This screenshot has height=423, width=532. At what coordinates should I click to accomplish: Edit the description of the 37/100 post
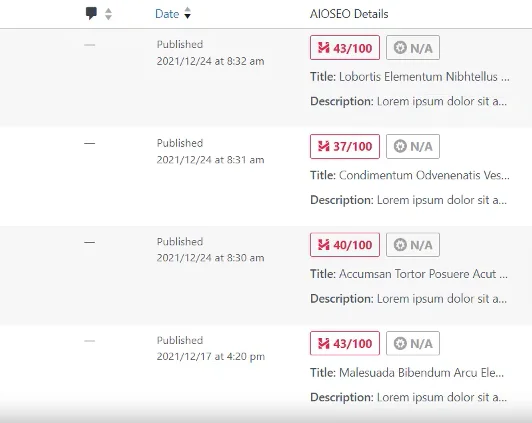coord(442,200)
